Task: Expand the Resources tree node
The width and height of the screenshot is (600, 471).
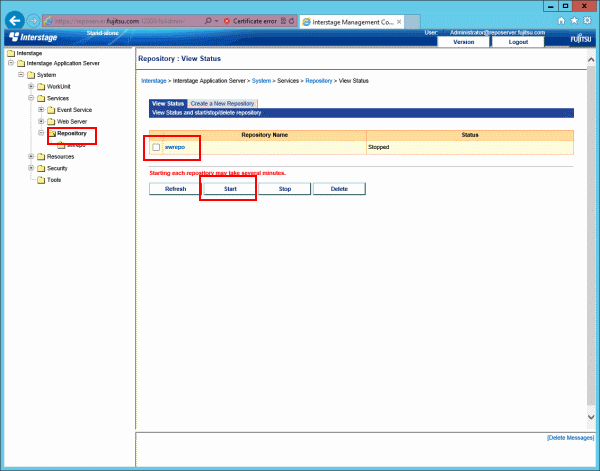Action: coord(31,157)
